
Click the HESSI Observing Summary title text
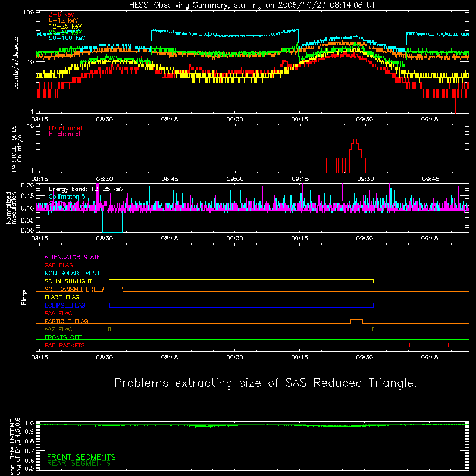(252, 5)
